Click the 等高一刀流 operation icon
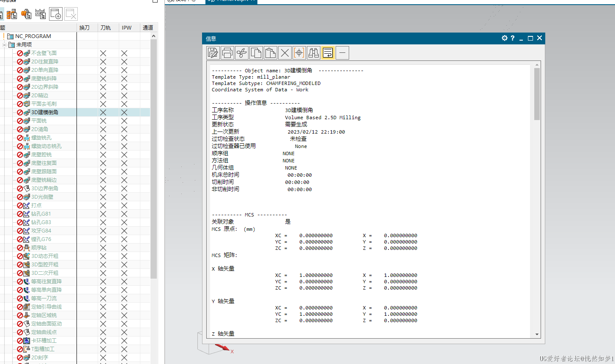Screen dimensions: 615x364 tap(27, 298)
